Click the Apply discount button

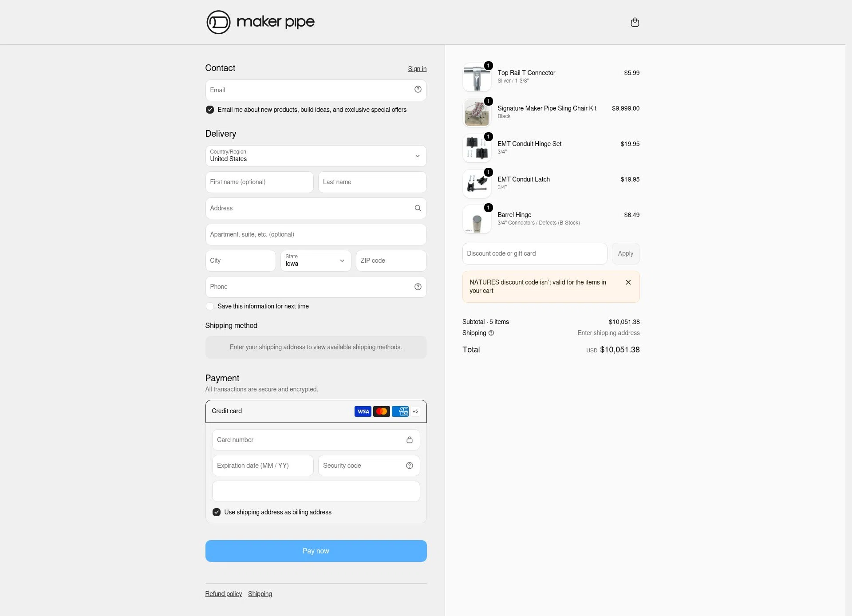coord(626,253)
